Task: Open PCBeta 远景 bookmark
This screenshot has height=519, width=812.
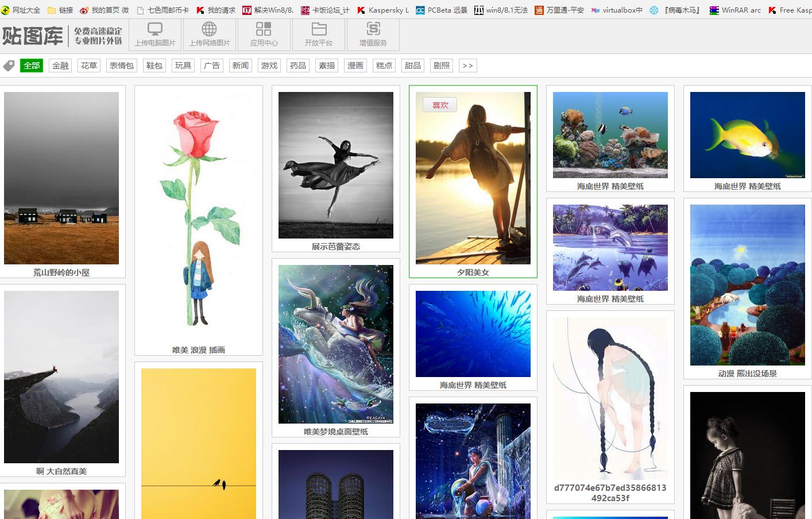Action: pyautogui.click(x=442, y=10)
